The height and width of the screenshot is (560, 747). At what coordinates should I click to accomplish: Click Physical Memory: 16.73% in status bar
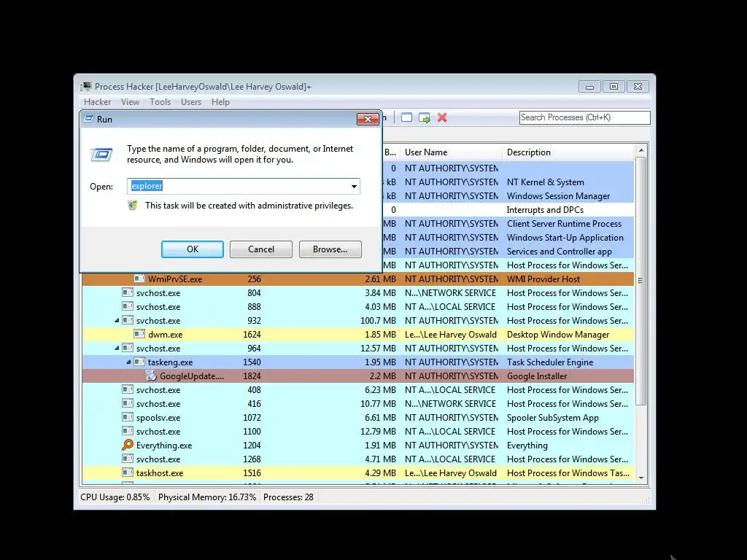(x=206, y=497)
